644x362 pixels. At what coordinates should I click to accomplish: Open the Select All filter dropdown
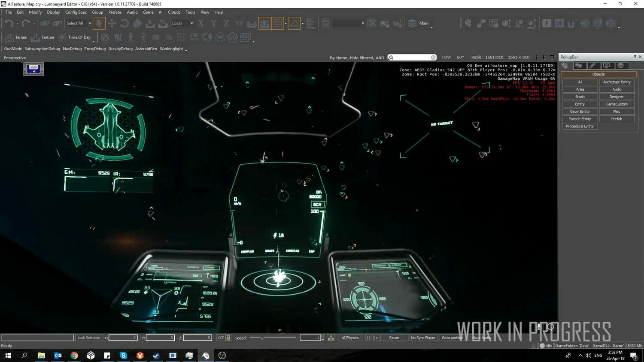point(79,23)
